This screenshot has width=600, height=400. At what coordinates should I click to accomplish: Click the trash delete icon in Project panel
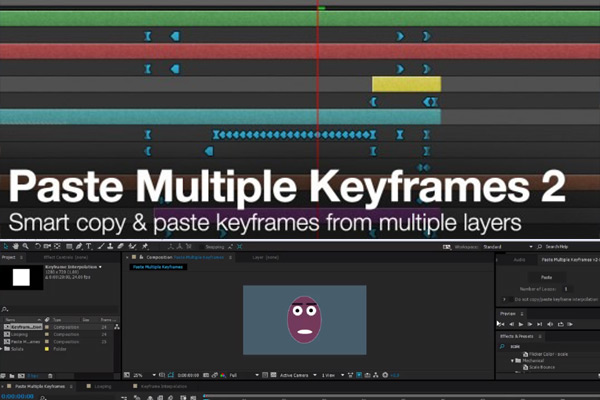coord(50,376)
